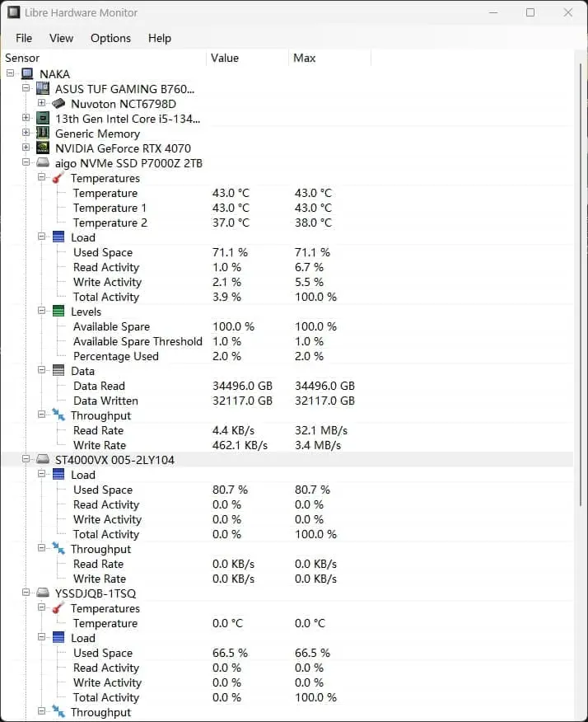Click thermometer icon under YSSDJQB-1TSQ
The width and height of the screenshot is (588, 722).
58,607
